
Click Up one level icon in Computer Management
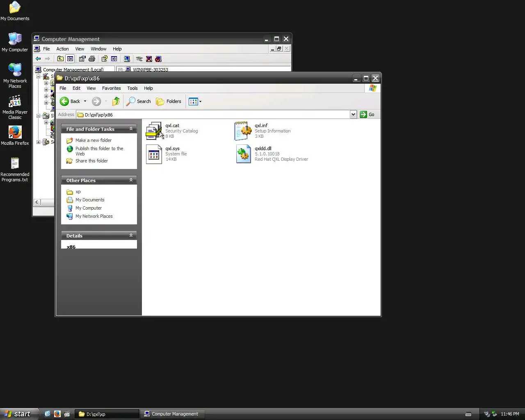coord(60,59)
